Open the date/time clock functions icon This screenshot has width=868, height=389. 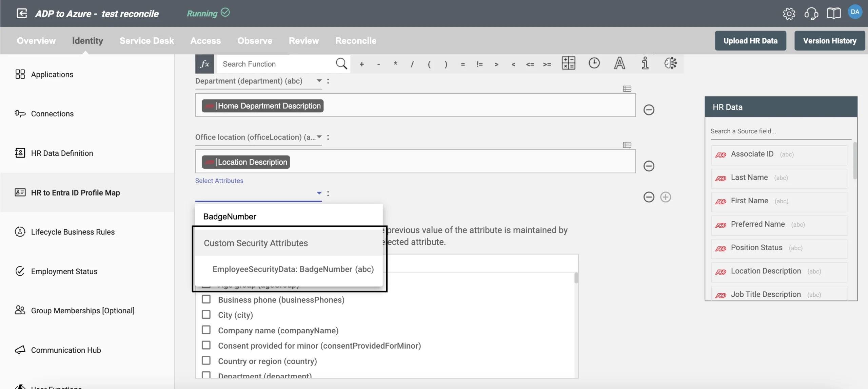tap(594, 63)
